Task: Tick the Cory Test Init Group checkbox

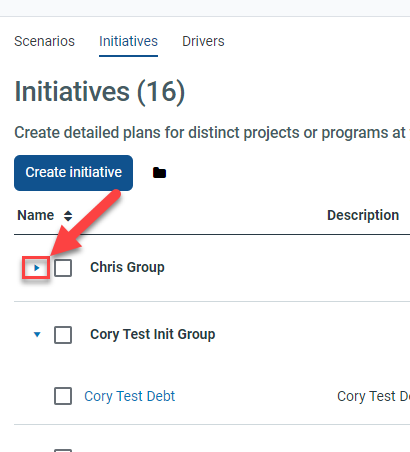Action: tap(63, 335)
